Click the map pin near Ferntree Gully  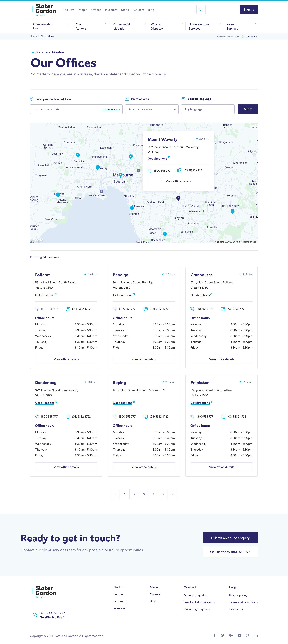click(232, 211)
